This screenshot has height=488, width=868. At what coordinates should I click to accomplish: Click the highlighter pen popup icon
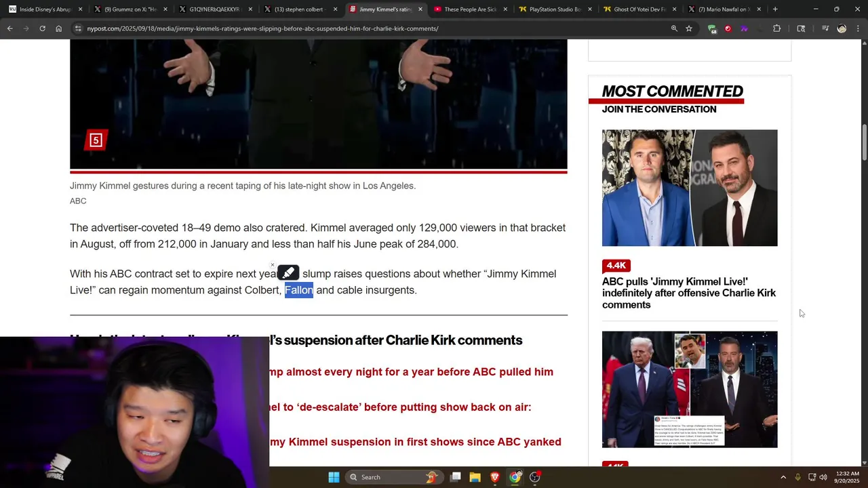tap(288, 272)
